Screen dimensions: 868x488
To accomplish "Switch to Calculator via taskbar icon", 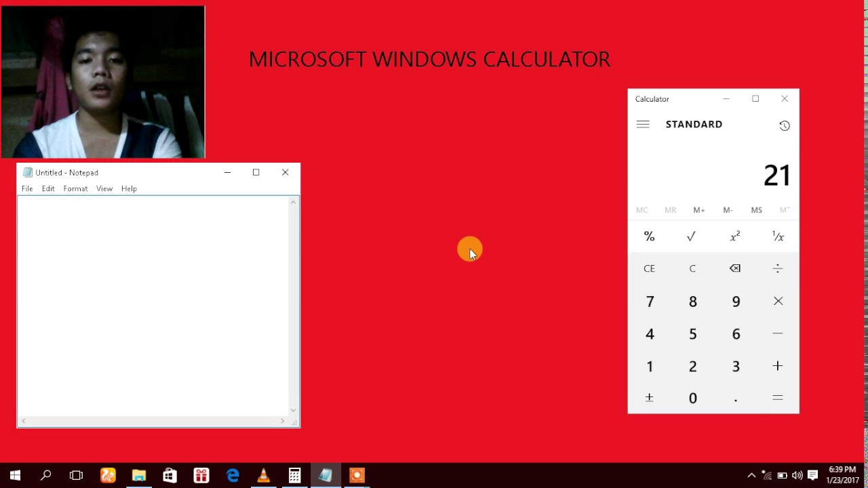I will (294, 476).
